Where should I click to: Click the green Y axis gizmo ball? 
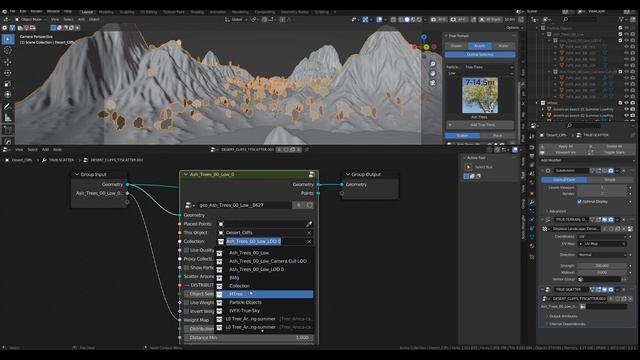(x=426, y=47)
